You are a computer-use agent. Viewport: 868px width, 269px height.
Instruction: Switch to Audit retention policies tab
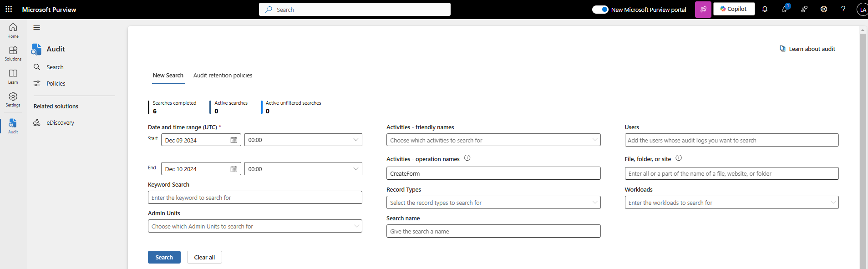coord(223,76)
